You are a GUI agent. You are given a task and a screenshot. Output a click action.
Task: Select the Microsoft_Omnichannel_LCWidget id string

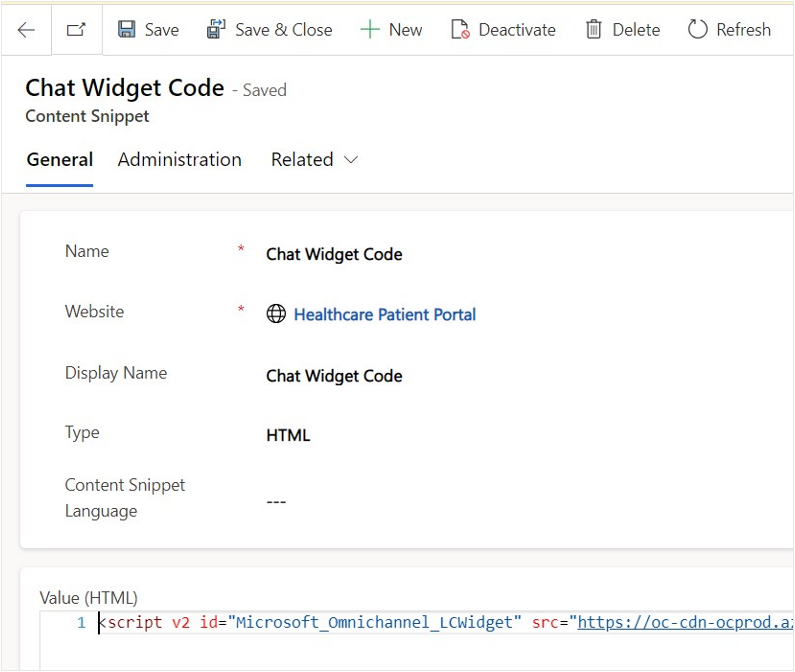[x=375, y=623]
